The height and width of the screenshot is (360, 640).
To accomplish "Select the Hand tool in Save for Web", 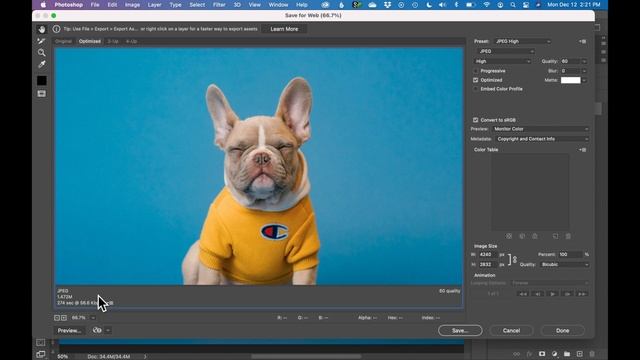I will (x=42, y=29).
